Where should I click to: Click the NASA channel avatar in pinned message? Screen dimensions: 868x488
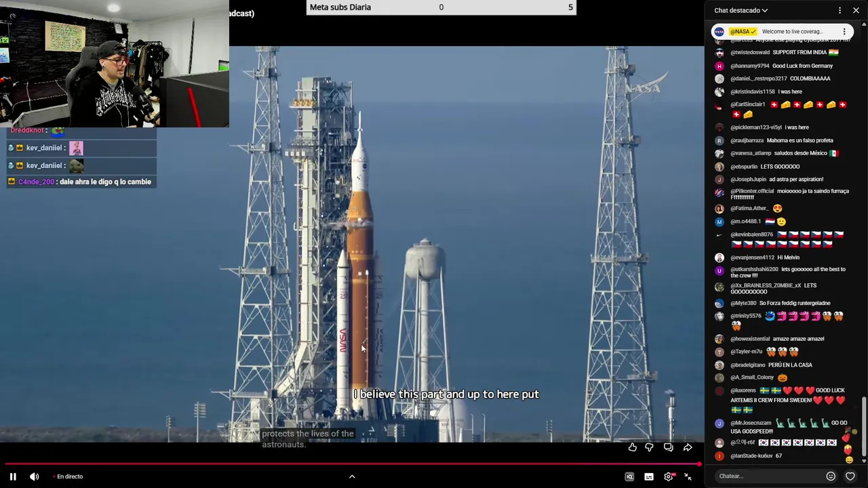pyautogui.click(x=719, y=31)
